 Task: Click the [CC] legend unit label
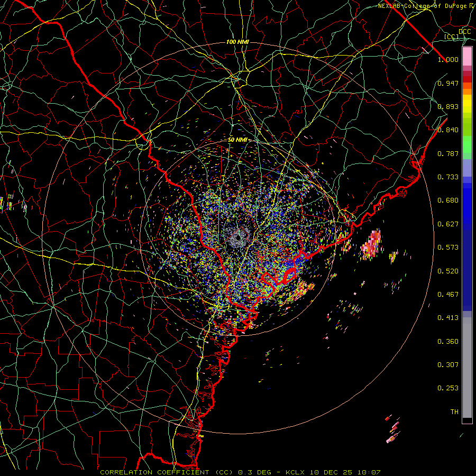pos(451,36)
